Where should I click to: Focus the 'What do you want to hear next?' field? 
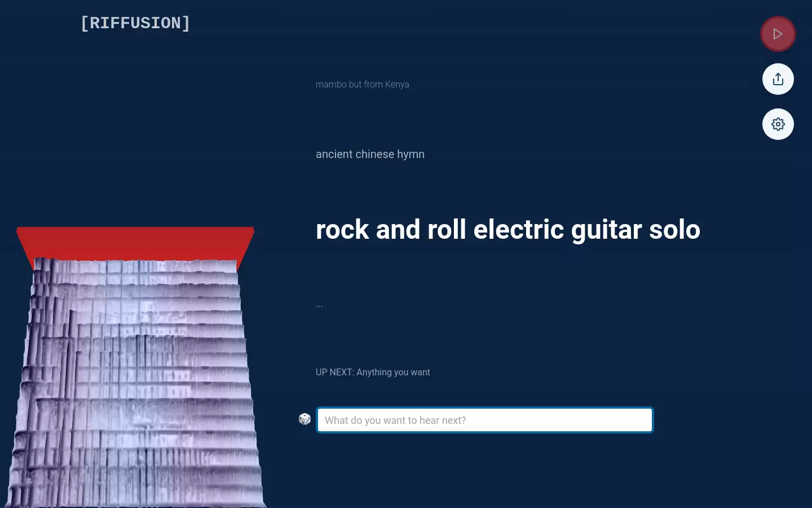[484, 420]
